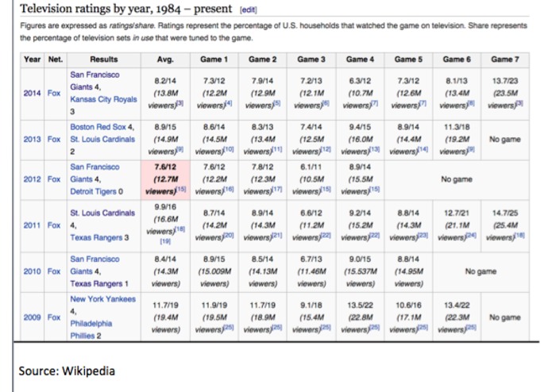Click the Results column header
This screenshot has height=392, width=552.
click(104, 60)
